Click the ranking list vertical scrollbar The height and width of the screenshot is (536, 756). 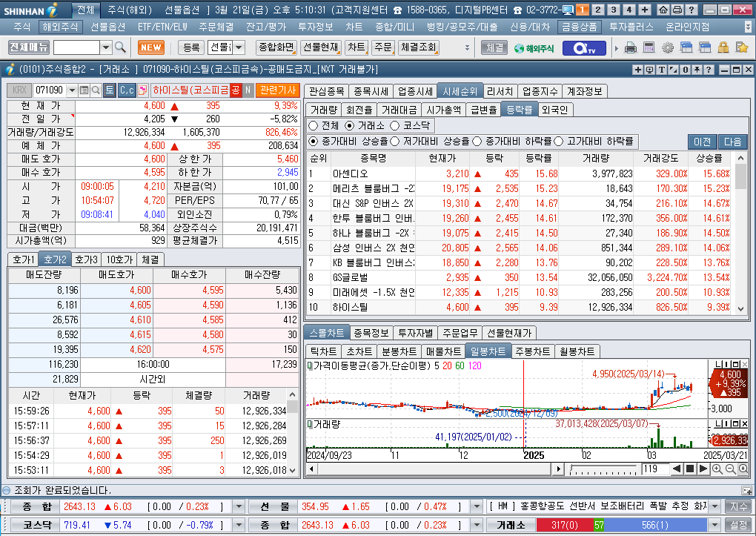coord(741,234)
